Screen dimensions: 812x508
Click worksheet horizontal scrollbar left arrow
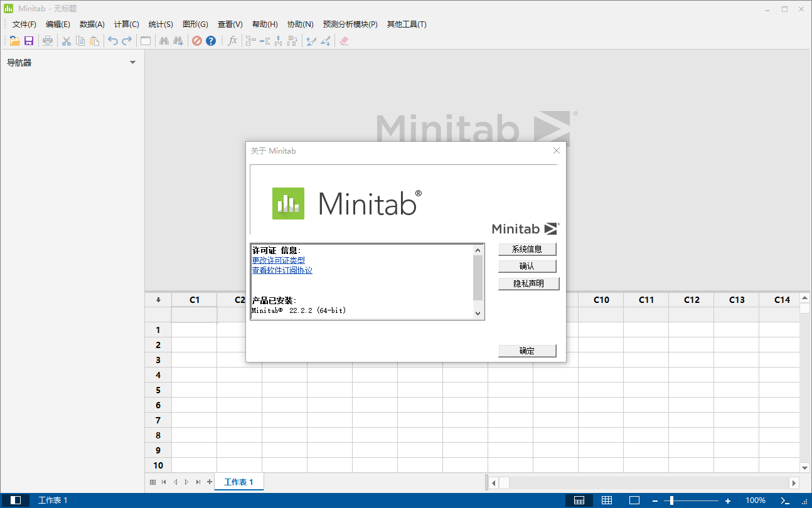pyautogui.click(x=494, y=483)
